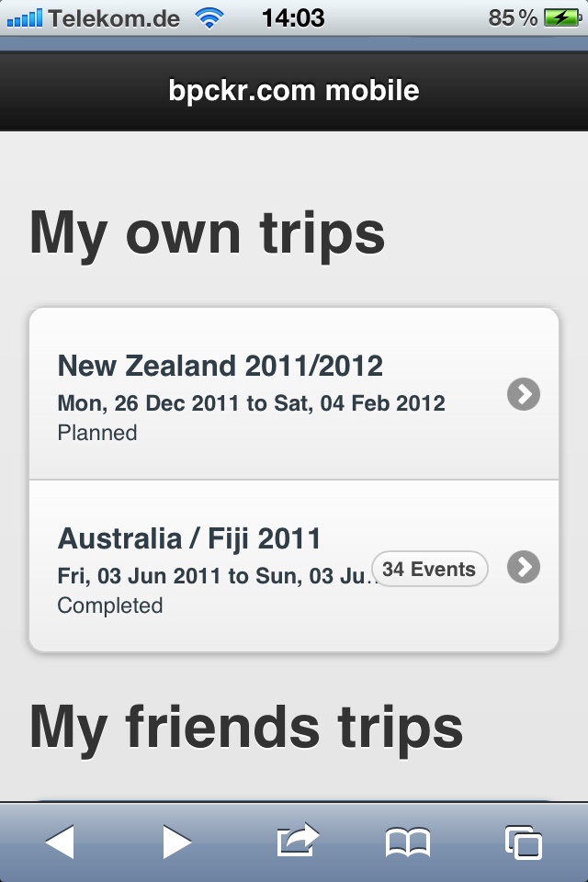Tap the chevron next to New Zealand trip
The width and height of the screenshot is (588, 882).
tap(523, 395)
